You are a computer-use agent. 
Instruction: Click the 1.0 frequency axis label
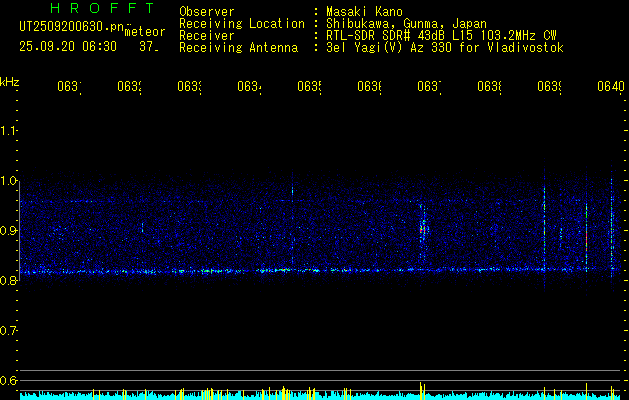8,181
